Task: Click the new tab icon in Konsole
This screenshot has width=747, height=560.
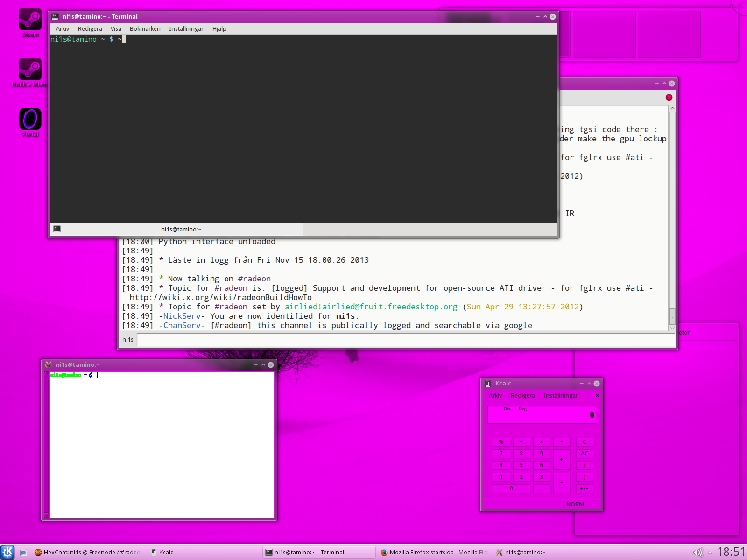Action: 57,229
